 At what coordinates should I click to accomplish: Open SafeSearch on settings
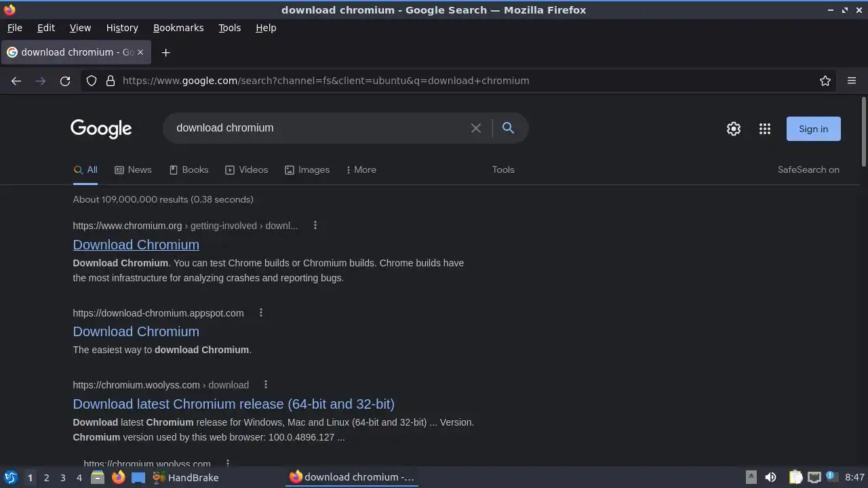[x=808, y=169]
